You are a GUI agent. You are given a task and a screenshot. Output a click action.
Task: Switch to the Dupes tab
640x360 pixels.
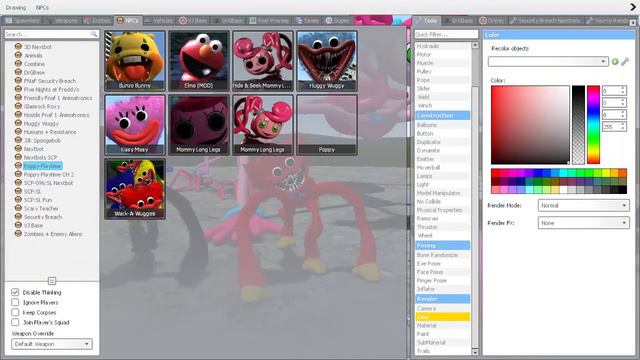[x=338, y=20]
